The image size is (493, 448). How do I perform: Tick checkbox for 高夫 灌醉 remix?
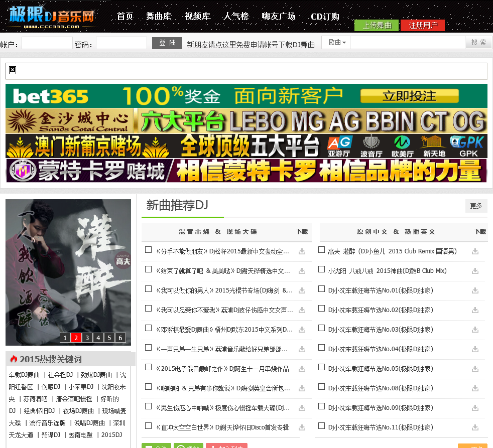321,250
